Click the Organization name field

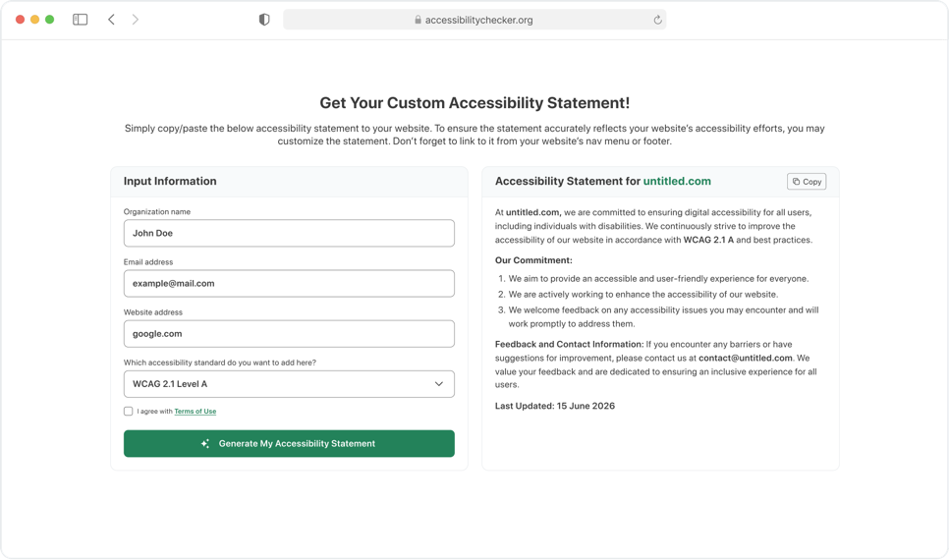coord(289,233)
